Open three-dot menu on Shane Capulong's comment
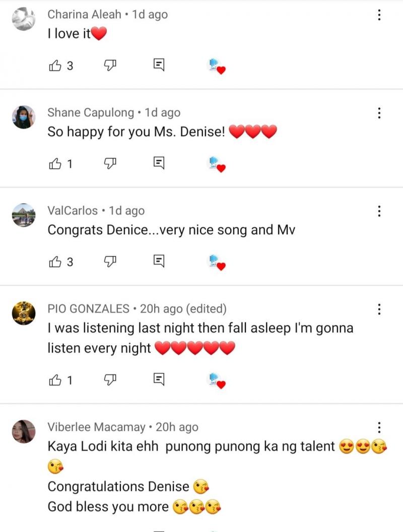Screen dimensions: 403x532 click(379, 113)
